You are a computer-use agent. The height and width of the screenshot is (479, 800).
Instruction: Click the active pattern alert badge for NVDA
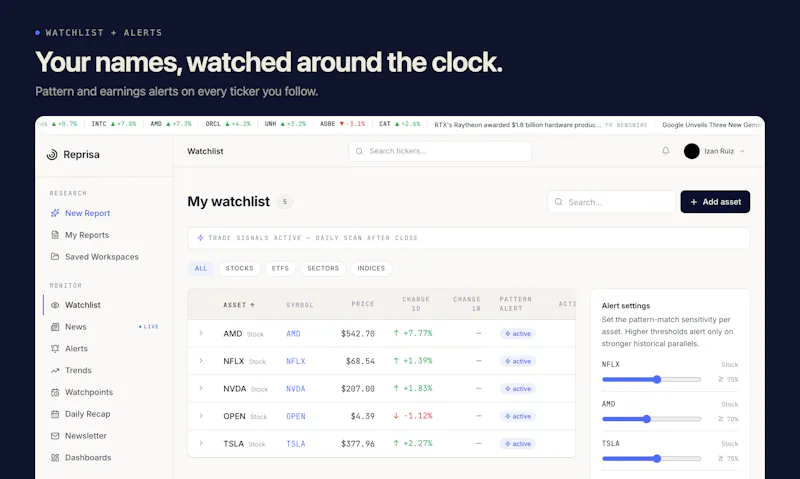[x=518, y=389]
